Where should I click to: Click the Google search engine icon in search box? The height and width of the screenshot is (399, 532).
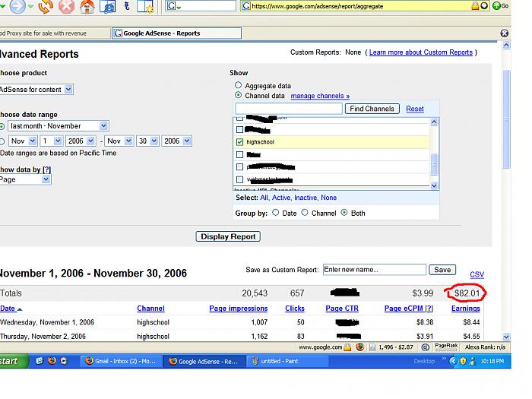pos(171,6)
